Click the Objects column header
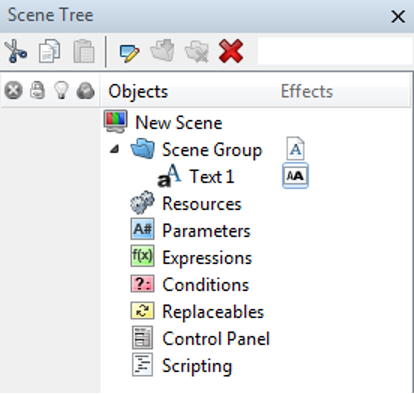This screenshot has width=414, height=394. click(138, 91)
